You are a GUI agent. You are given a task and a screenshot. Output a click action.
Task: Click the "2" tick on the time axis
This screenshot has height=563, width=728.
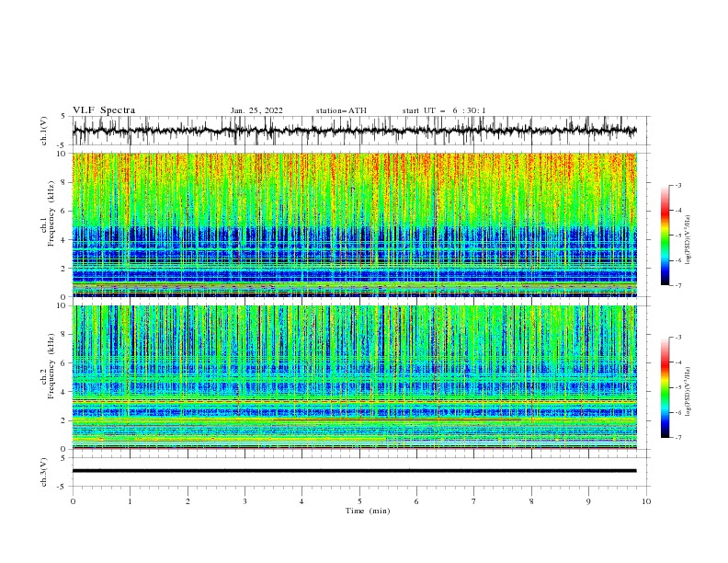[188, 501]
